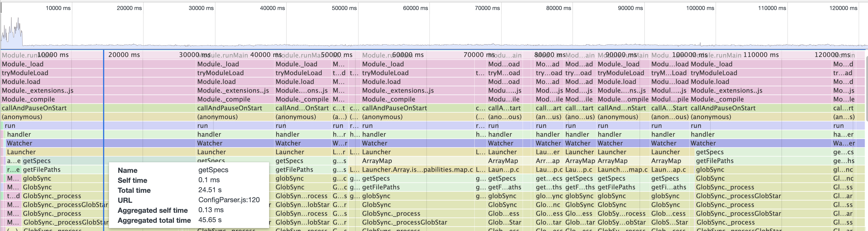Click the Wa...er flame bar

tap(844, 143)
